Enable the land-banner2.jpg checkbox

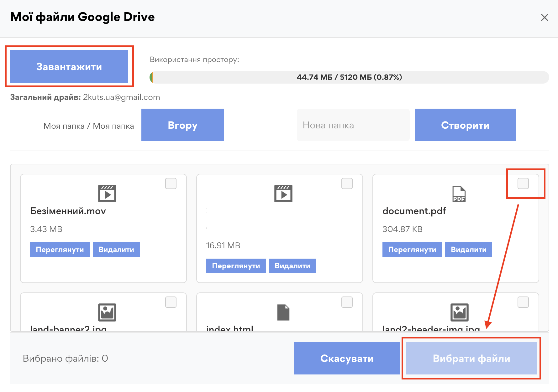pyautogui.click(x=171, y=302)
